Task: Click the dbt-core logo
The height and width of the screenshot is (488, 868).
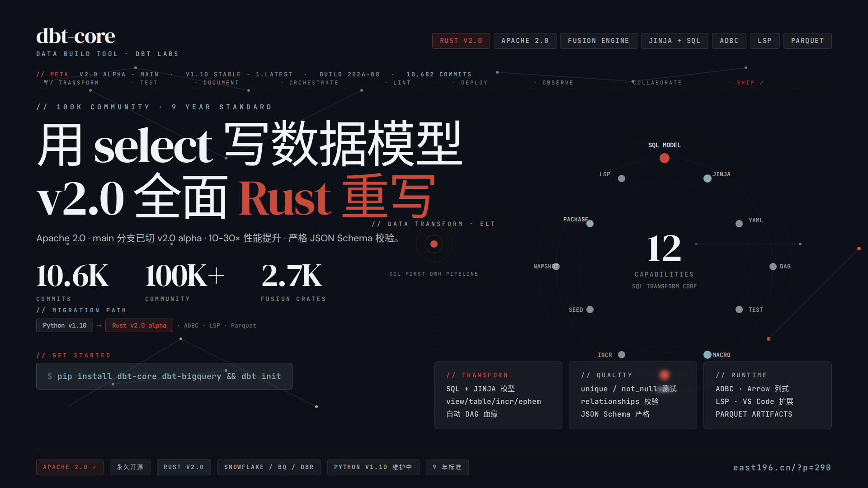Action: click(75, 36)
